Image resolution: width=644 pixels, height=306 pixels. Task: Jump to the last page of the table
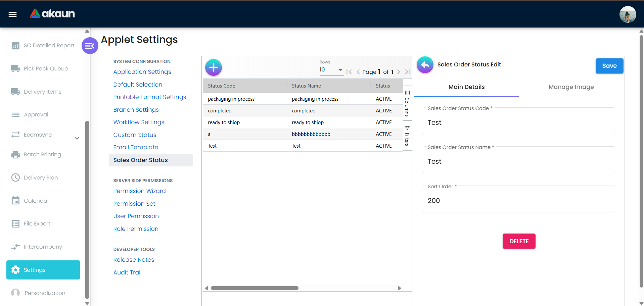(408, 72)
